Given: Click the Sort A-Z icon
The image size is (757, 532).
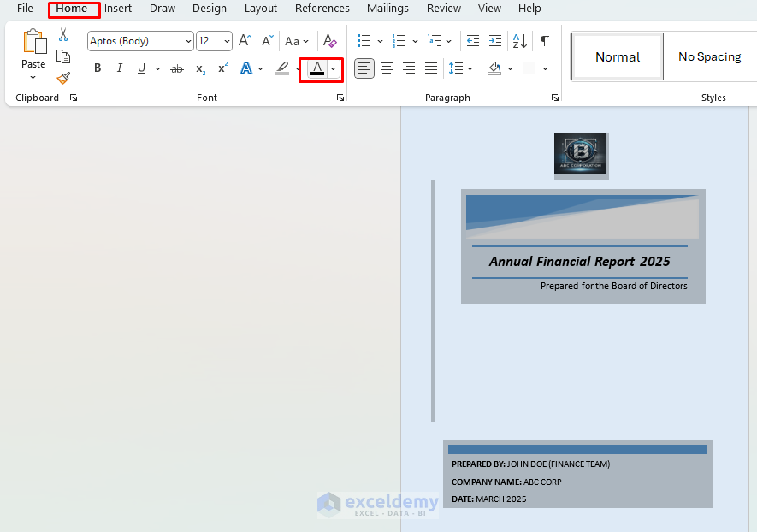Looking at the screenshot, I should [x=520, y=41].
